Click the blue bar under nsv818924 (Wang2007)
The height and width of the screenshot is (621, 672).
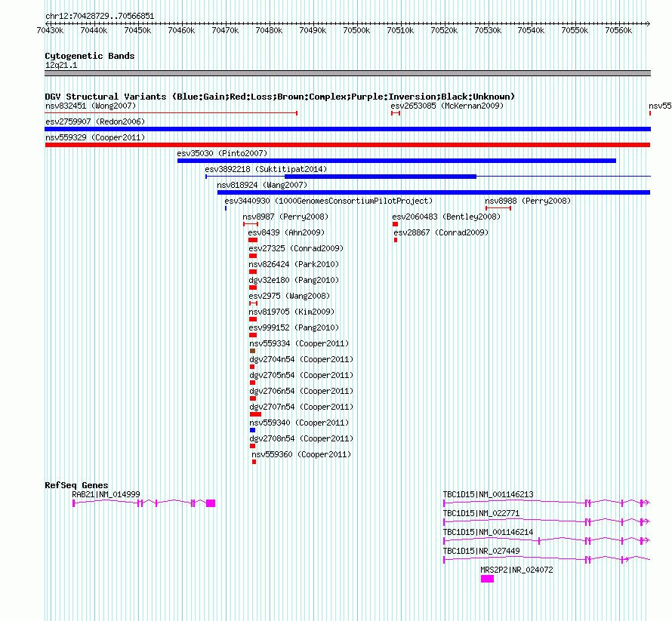(x=433, y=192)
